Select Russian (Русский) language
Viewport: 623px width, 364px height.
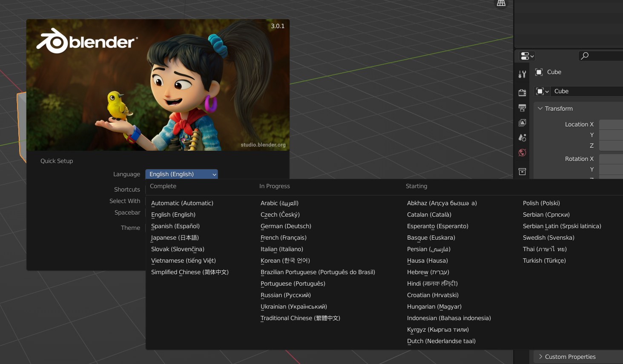286,295
